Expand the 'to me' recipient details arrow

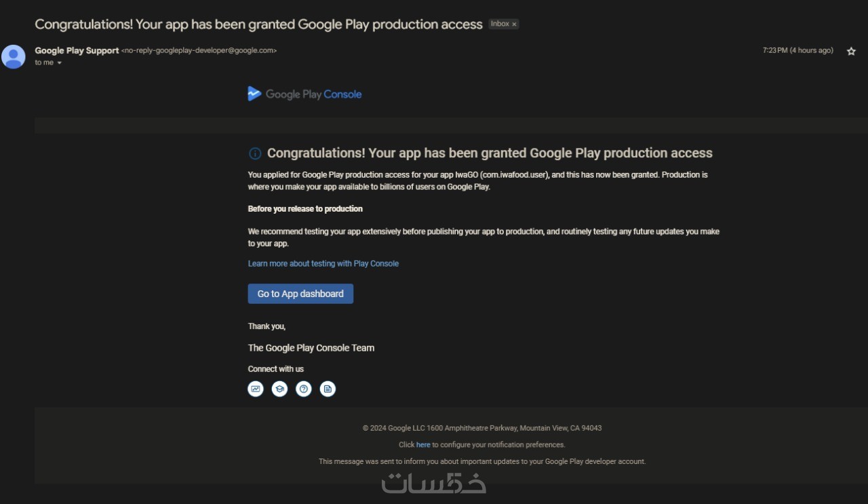[59, 63]
